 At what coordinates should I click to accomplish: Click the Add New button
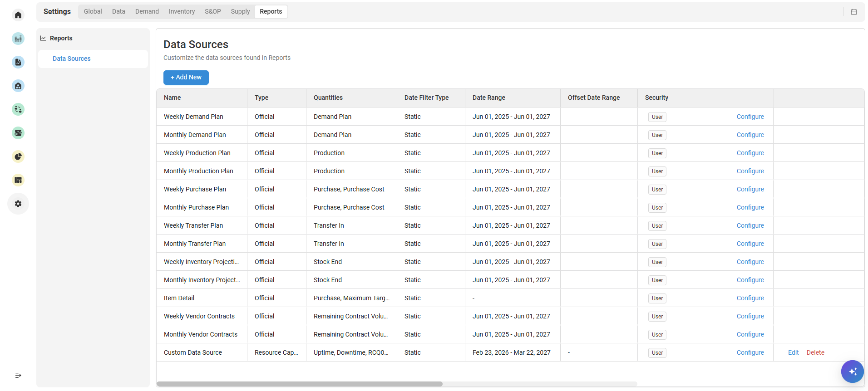click(x=186, y=78)
